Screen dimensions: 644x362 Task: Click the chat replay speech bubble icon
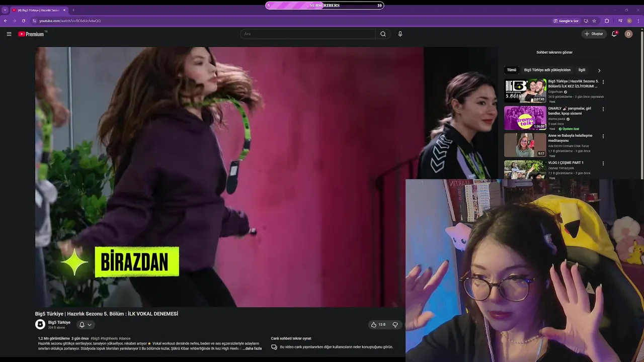click(x=274, y=347)
